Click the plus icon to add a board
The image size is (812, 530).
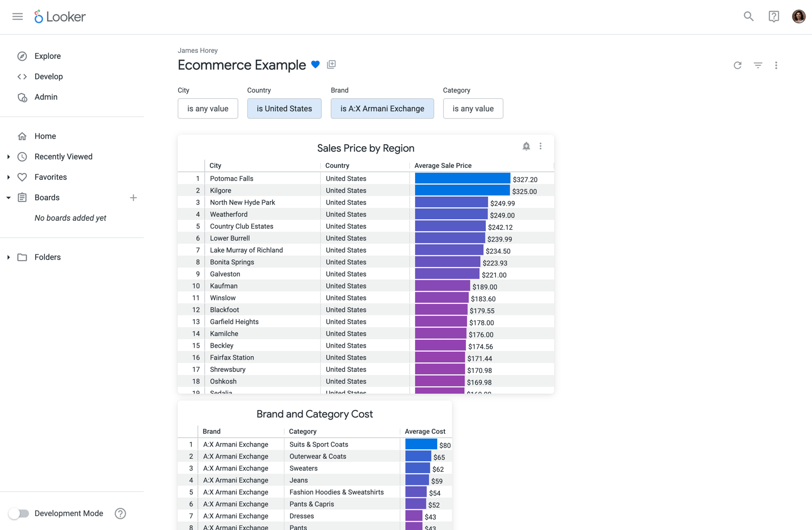133,197
